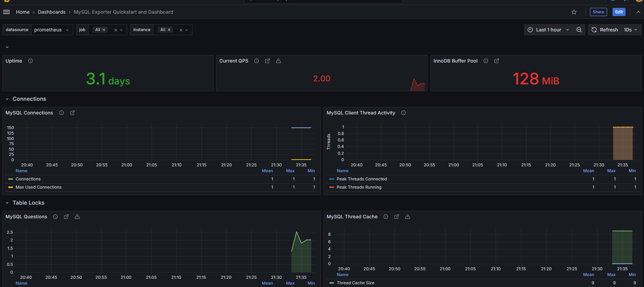
Task: Open the 10s refresh interval dropdown
Action: (631, 30)
